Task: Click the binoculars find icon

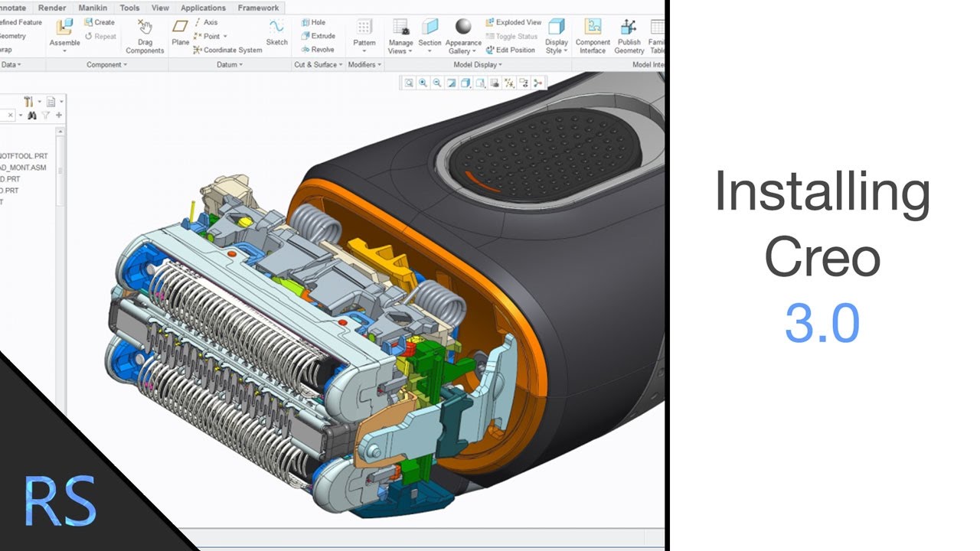Action: tap(32, 116)
